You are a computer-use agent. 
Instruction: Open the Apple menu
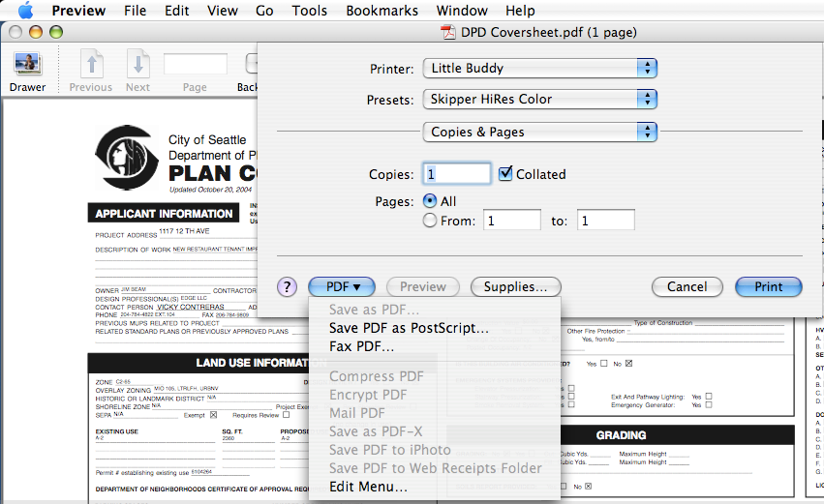pyautogui.click(x=25, y=10)
